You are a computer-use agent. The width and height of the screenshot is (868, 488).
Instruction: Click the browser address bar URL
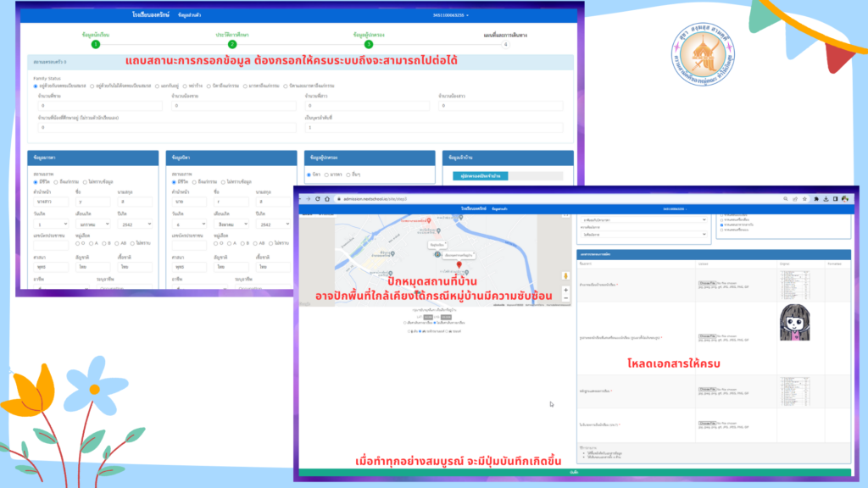click(x=375, y=198)
